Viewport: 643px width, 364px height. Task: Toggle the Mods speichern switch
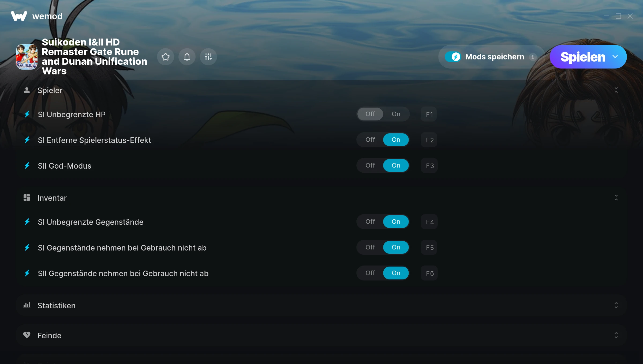[453, 57]
